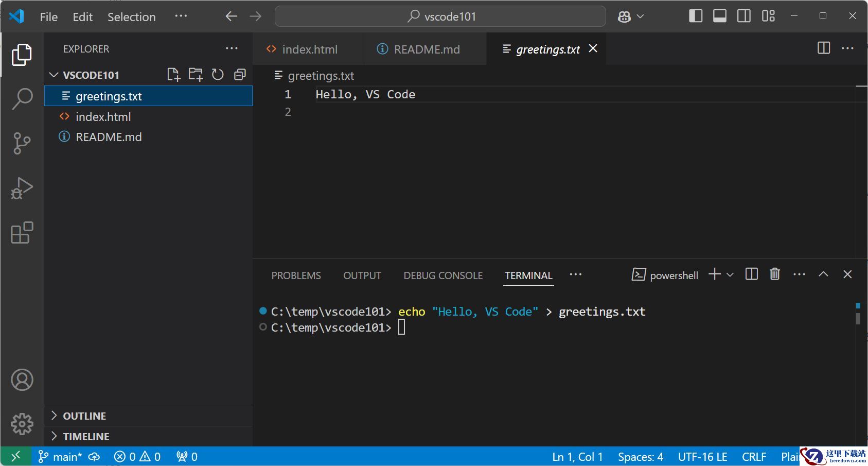Open the Copilot dropdown chevron
This screenshot has height=466, width=868.
pyautogui.click(x=641, y=16)
